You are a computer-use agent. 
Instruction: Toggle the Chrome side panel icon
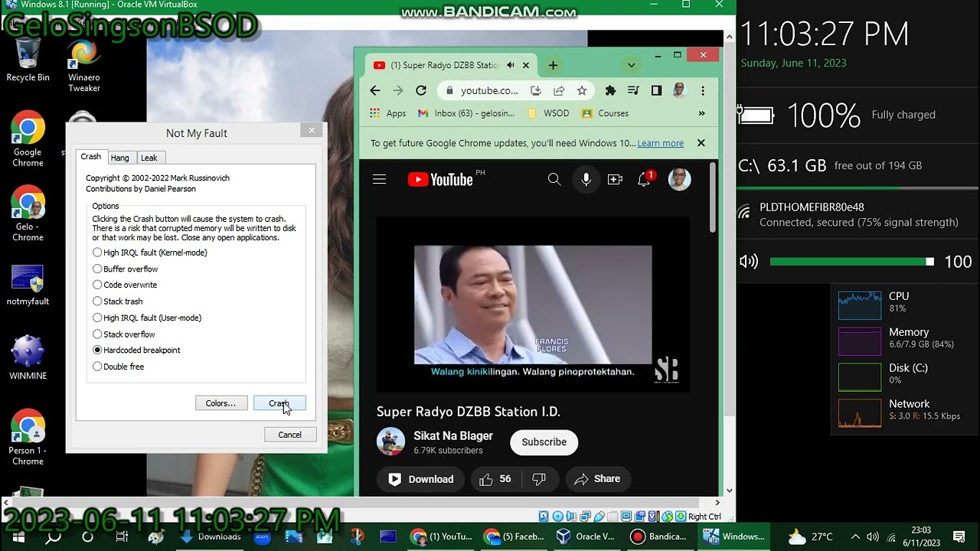656,90
